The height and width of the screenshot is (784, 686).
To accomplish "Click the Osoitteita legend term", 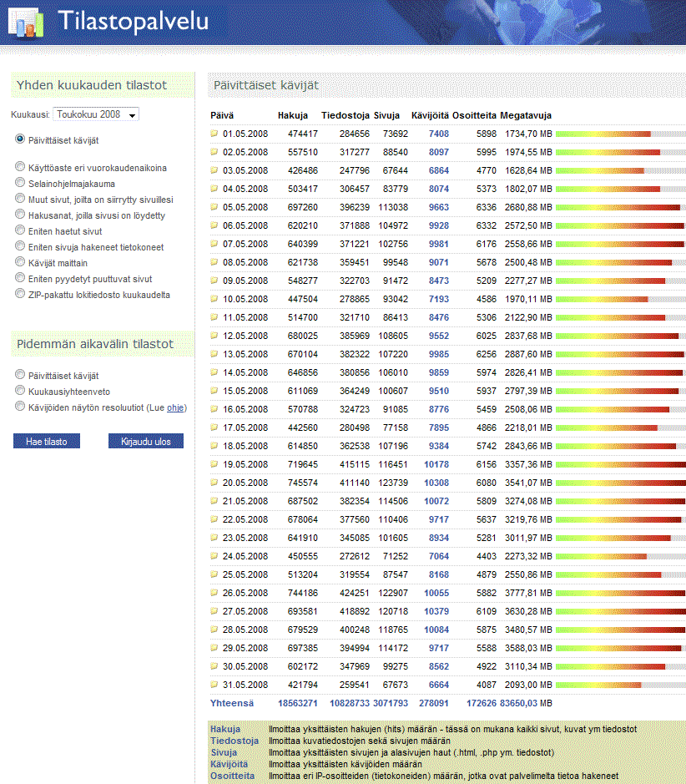I will pos(232,776).
